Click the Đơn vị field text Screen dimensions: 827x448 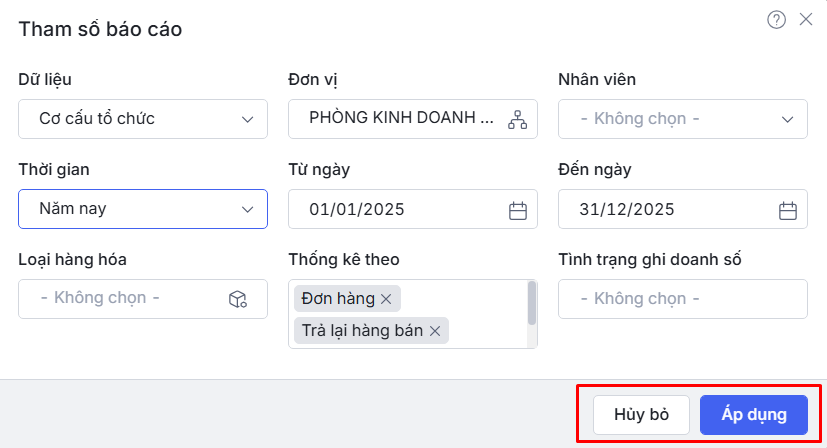[400, 119]
